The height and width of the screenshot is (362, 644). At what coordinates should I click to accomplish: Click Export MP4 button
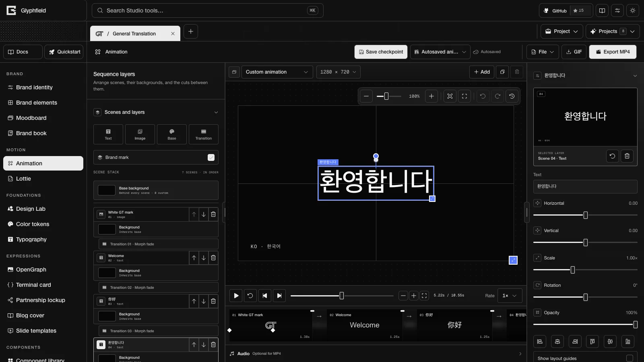tap(613, 52)
